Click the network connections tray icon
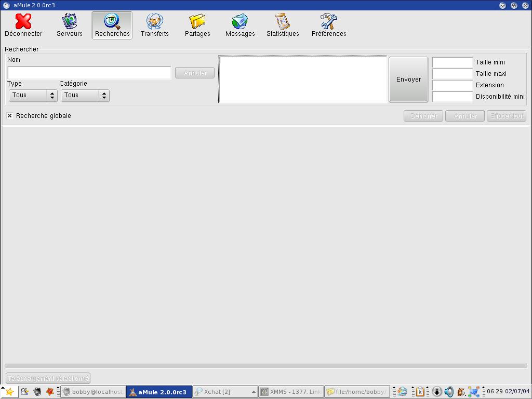 tap(474, 392)
